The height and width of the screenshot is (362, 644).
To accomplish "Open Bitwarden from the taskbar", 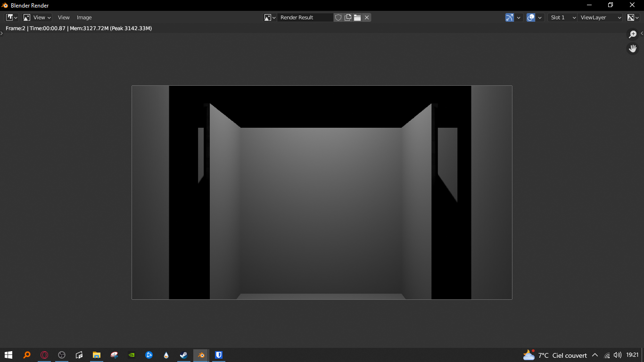I will click(219, 355).
